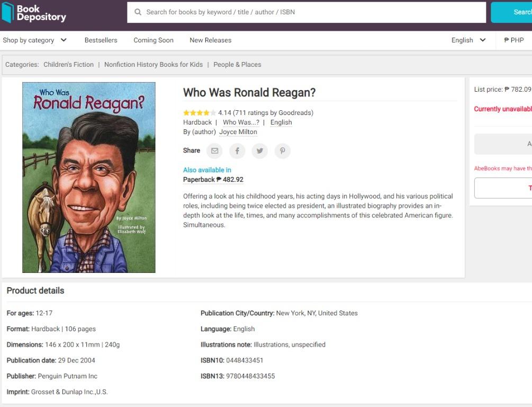This screenshot has width=532, height=407.
Task: Click the search magnifier icon
Action: pyautogui.click(x=138, y=12)
